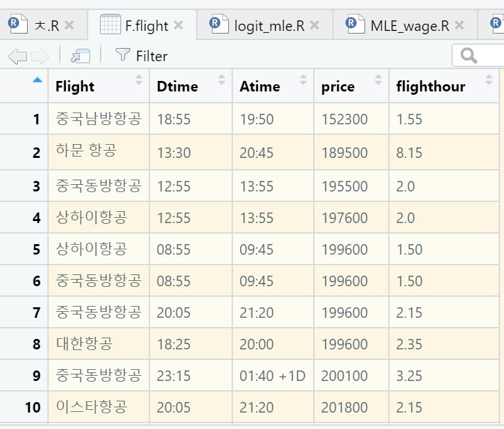Image resolution: width=504 pixels, height=429 pixels.
Task: Click the Filter button label
Action: point(152,56)
